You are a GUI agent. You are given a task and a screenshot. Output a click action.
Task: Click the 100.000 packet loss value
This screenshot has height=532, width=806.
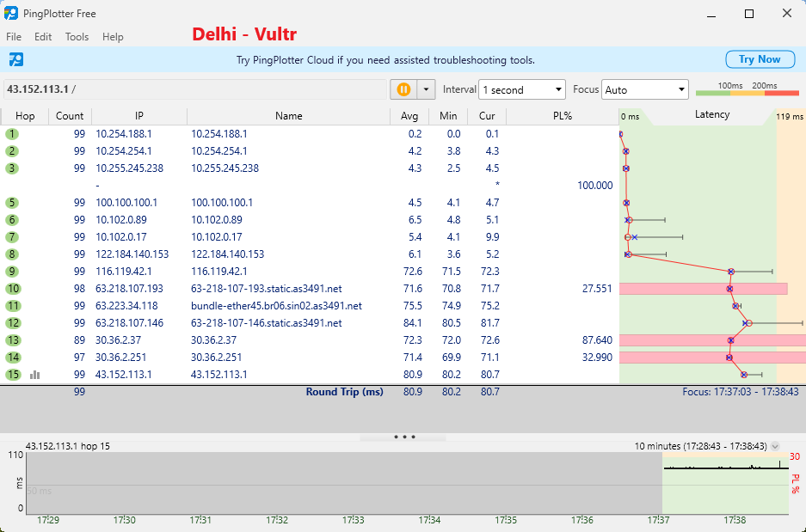[595, 186]
